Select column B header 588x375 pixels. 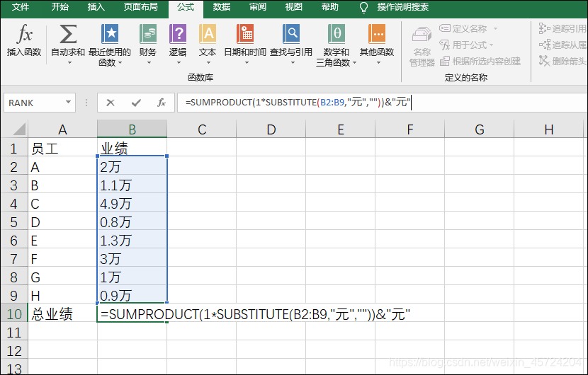click(132, 129)
